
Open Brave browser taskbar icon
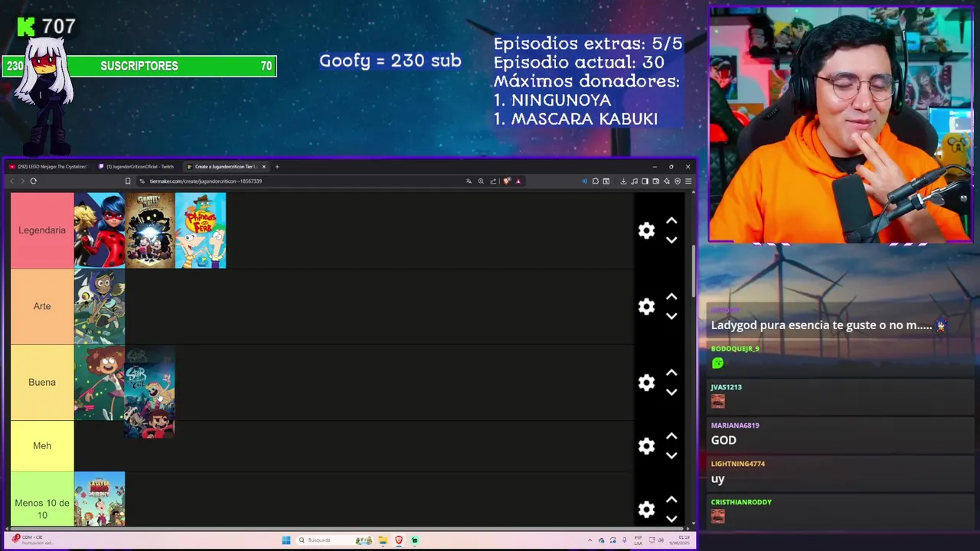point(399,540)
